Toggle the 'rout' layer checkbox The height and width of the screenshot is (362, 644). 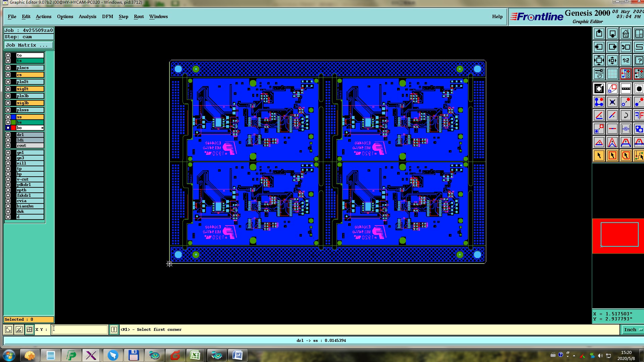click(8, 145)
